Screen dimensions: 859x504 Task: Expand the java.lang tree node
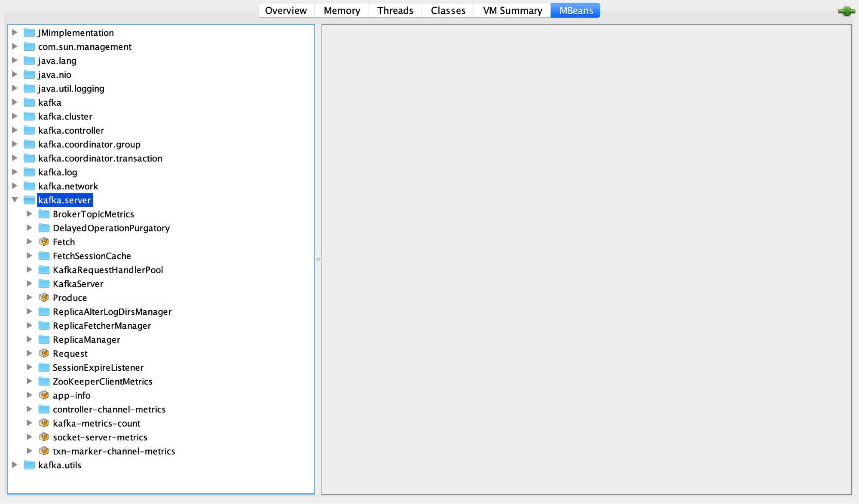15,61
